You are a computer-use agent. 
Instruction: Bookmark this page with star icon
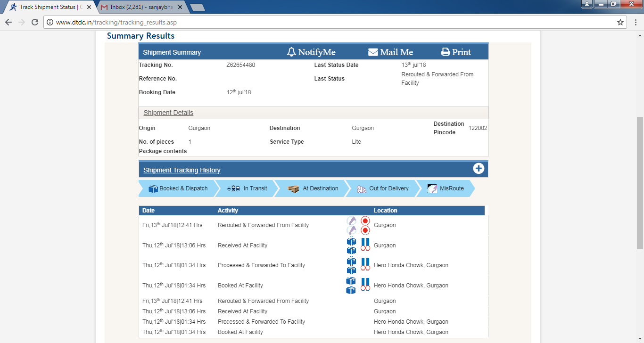[x=620, y=22]
